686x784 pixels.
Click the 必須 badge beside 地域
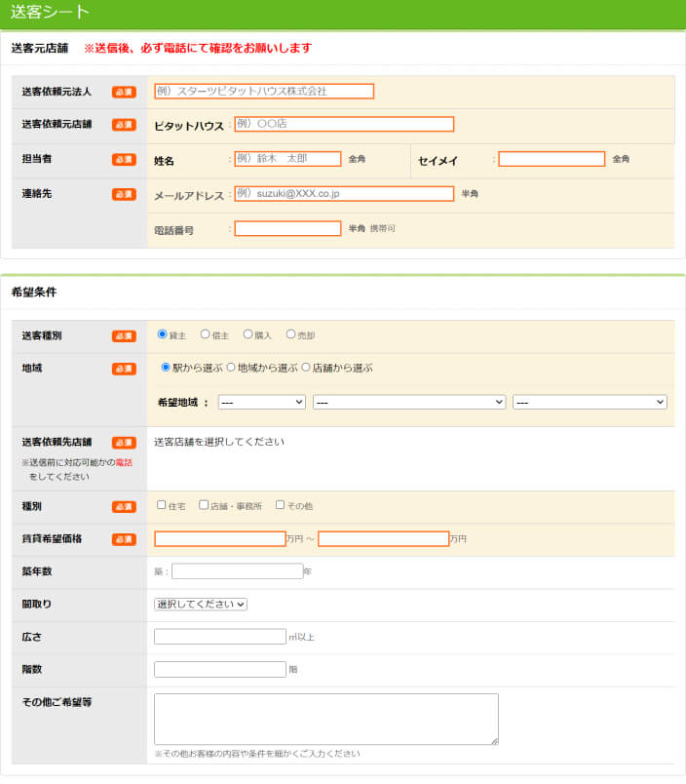click(x=124, y=369)
